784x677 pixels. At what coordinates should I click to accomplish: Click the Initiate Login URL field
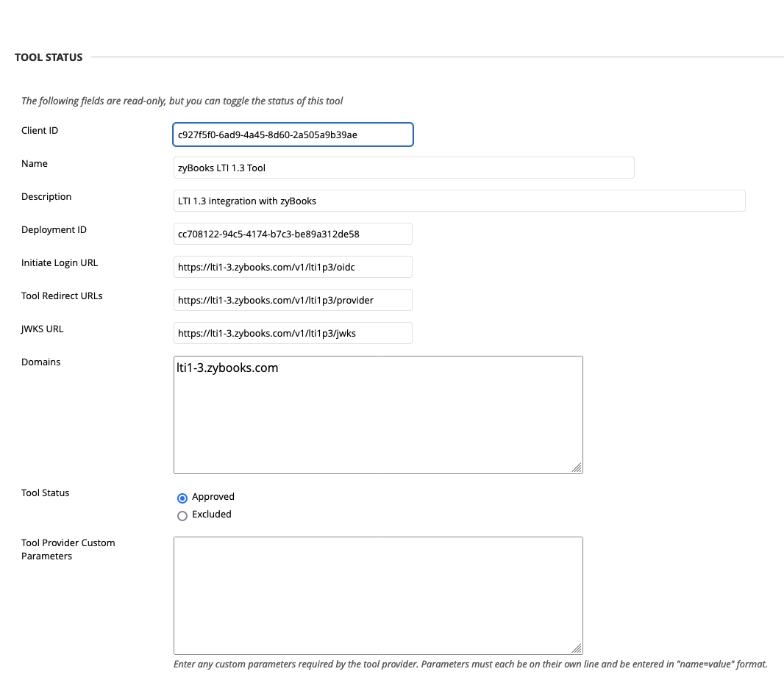293,267
